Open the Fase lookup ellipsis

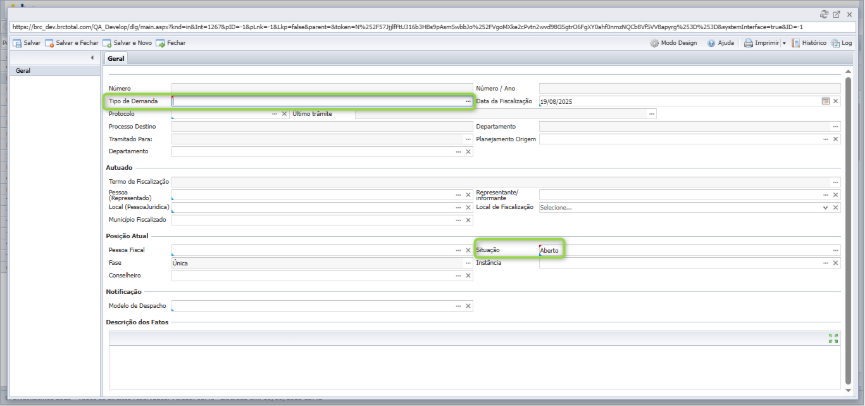(x=468, y=263)
